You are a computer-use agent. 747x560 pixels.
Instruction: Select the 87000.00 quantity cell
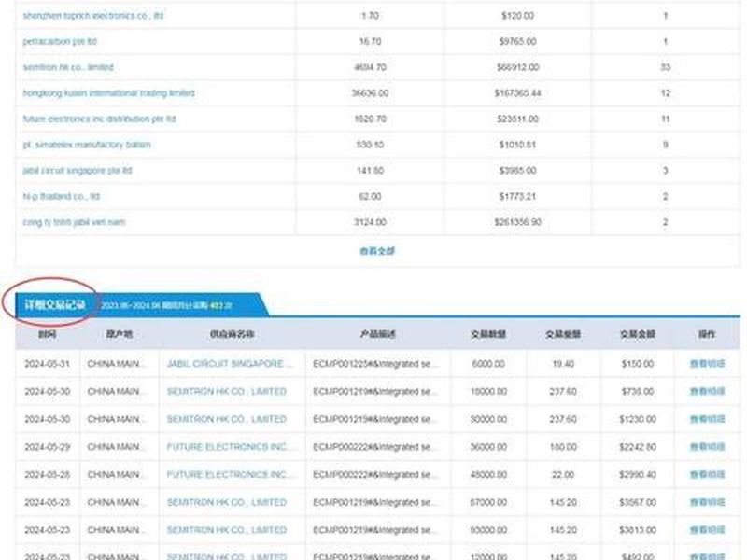point(488,502)
